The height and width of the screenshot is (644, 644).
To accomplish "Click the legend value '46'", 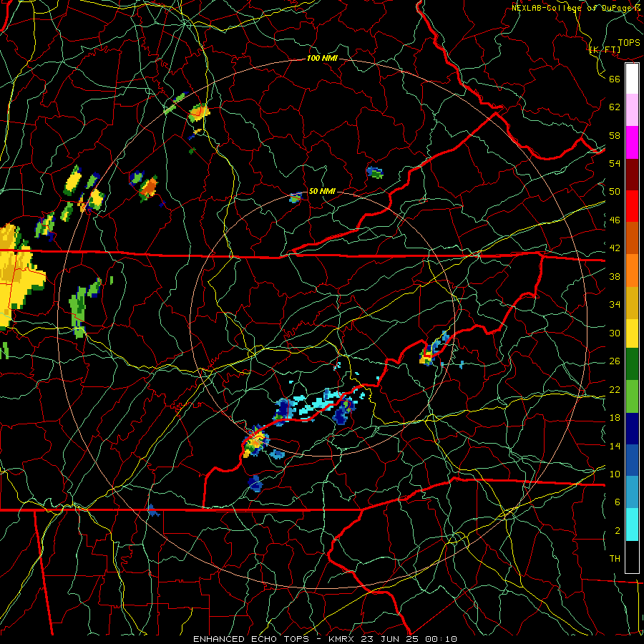I will pos(615,220).
